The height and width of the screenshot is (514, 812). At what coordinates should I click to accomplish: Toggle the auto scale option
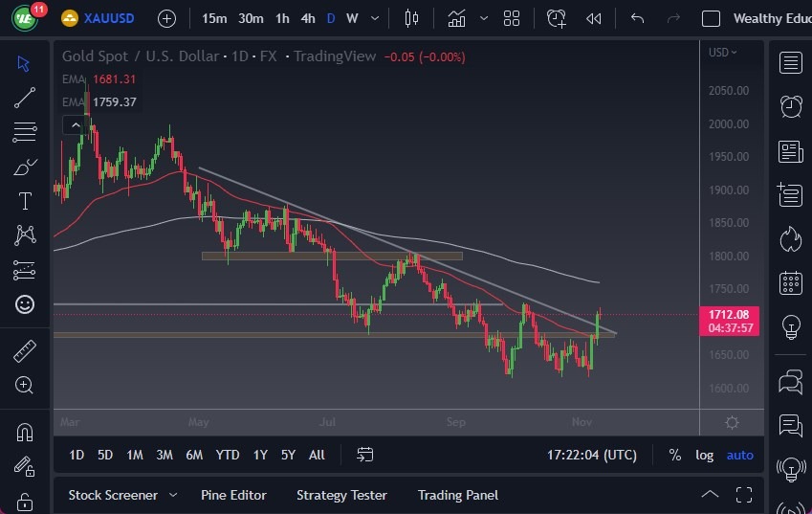pos(739,455)
